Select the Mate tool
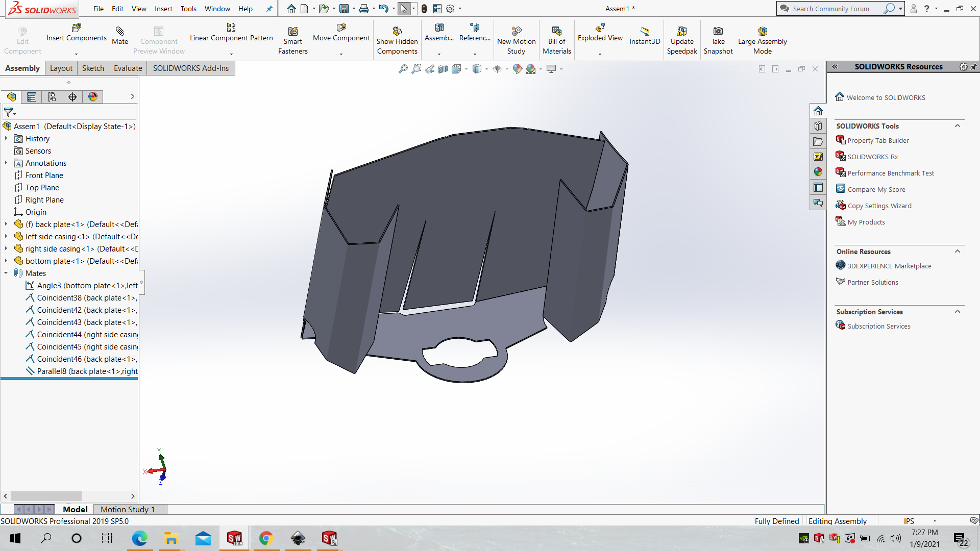The width and height of the screenshot is (980, 551). 120,36
